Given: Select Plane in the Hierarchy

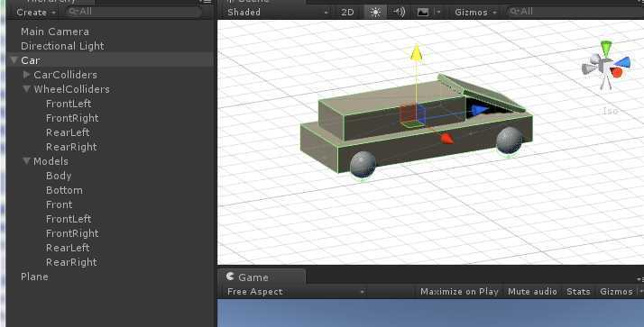Looking at the screenshot, I should [34, 277].
